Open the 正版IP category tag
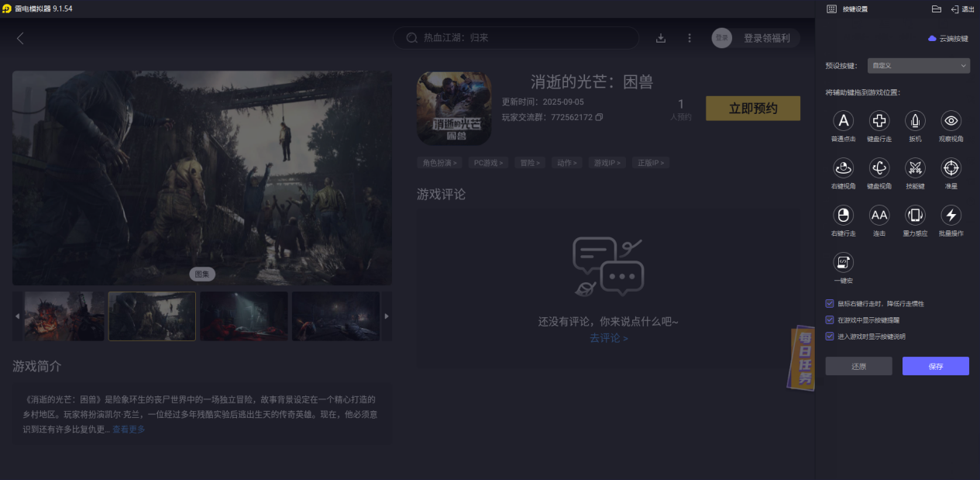Viewport: 980px width, 480px height. (x=649, y=163)
